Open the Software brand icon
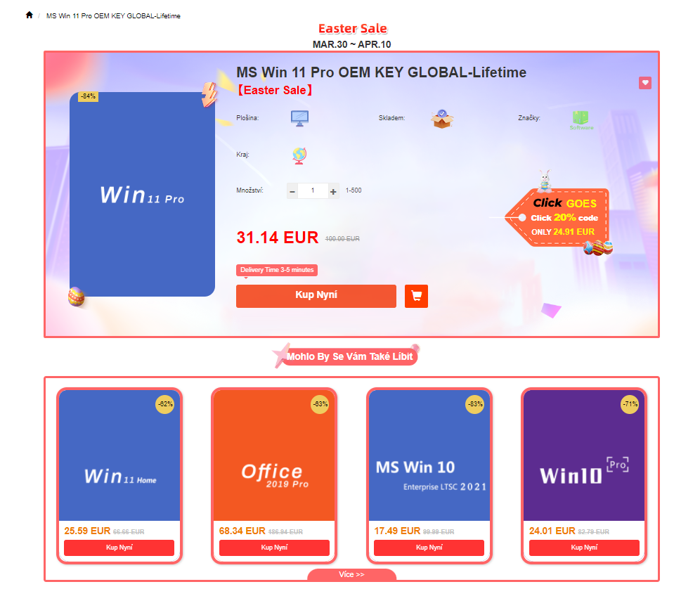 (x=581, y=120)
